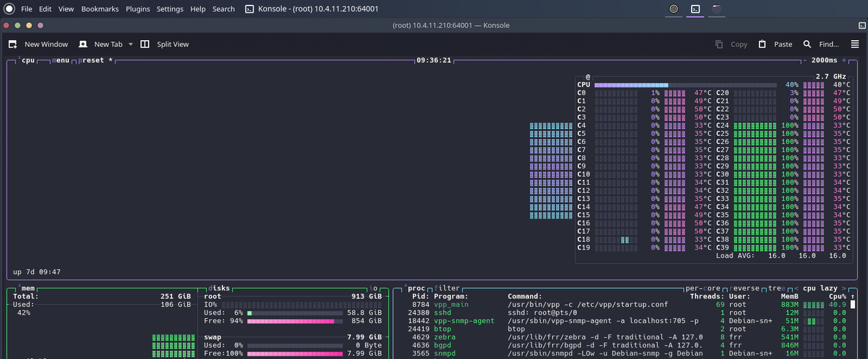Image resolution: width=868 pixels, height=359 pixels.
Task: Click the process list scroll-up arrow
Action: pos(853,297)
